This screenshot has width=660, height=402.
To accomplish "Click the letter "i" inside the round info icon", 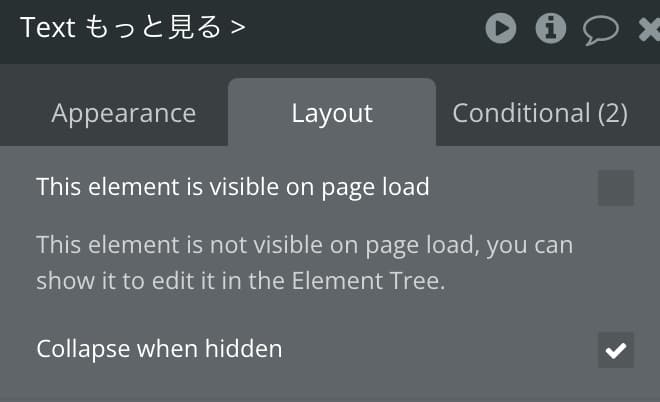I will point(551,28).
